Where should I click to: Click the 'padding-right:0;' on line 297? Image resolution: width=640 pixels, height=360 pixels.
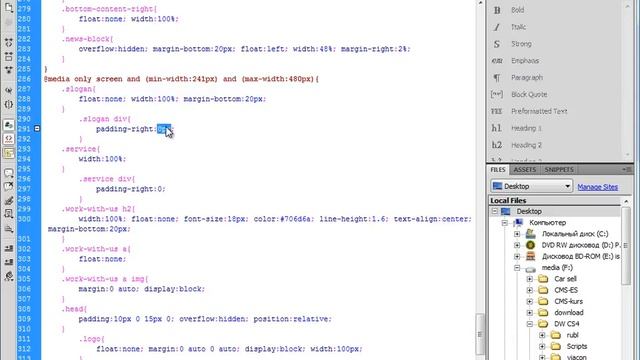click(131, 189)
